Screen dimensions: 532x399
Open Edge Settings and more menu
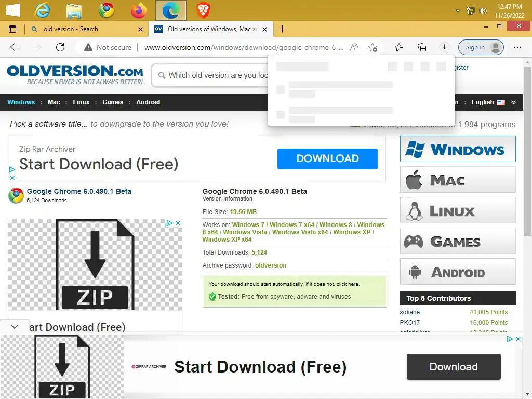point(517,47)
